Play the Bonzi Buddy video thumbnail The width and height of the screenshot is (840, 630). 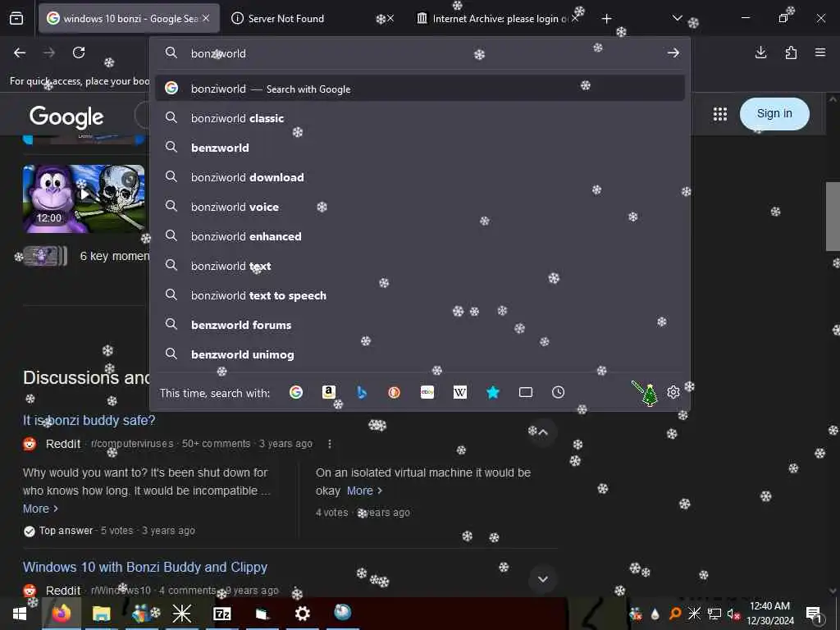[84, 199]
